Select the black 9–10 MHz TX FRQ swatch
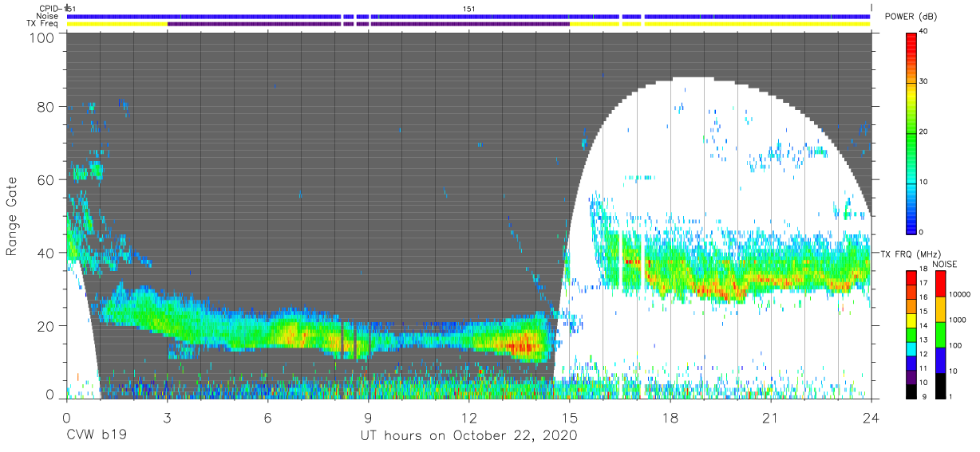 pyautogui.click(x=911, y=390)
